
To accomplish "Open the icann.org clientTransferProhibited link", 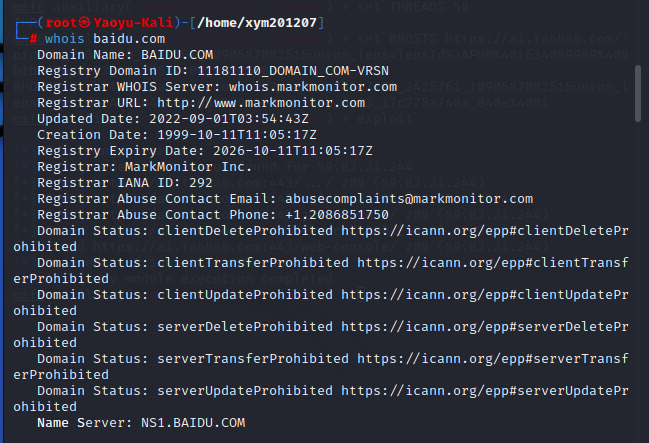I will tap(492, 263).
